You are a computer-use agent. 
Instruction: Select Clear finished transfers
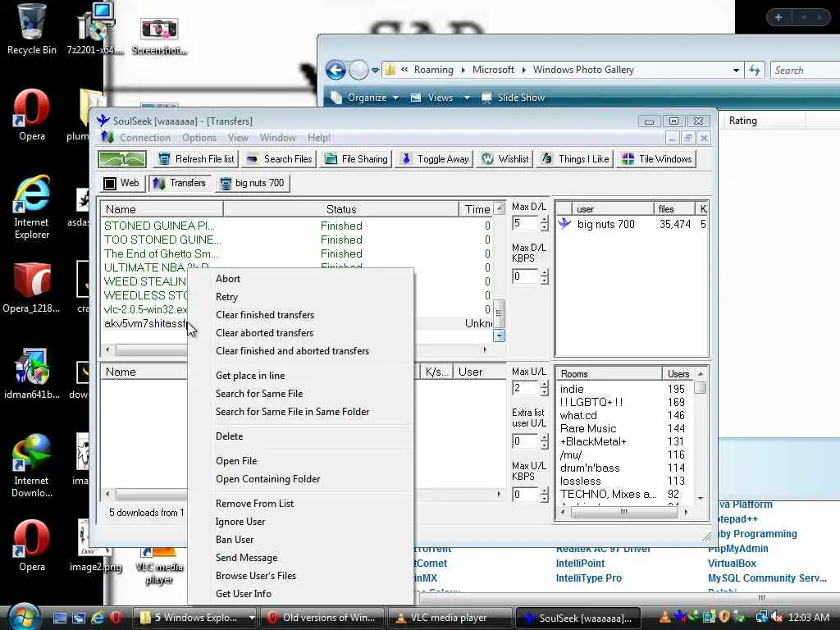click(301, 315)
